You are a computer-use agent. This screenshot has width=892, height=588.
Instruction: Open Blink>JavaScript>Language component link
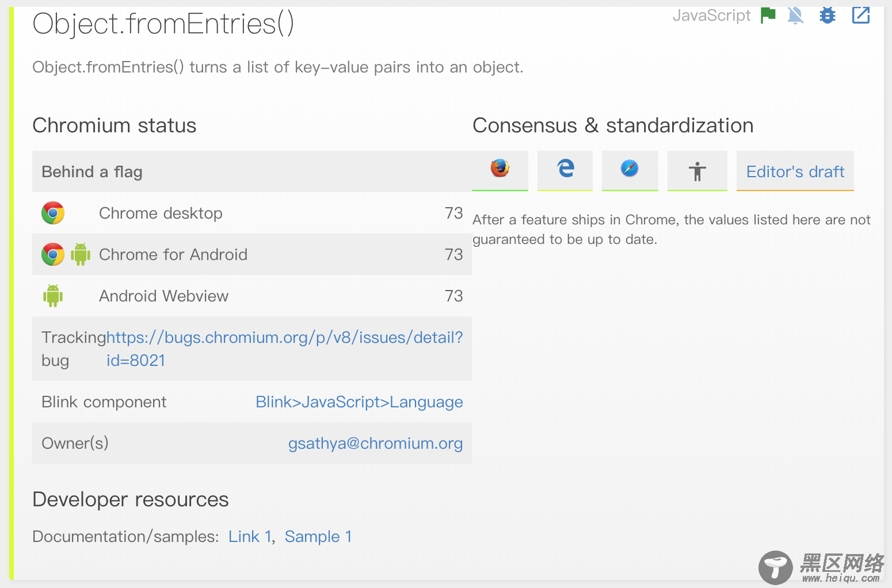tap(359, 402)
